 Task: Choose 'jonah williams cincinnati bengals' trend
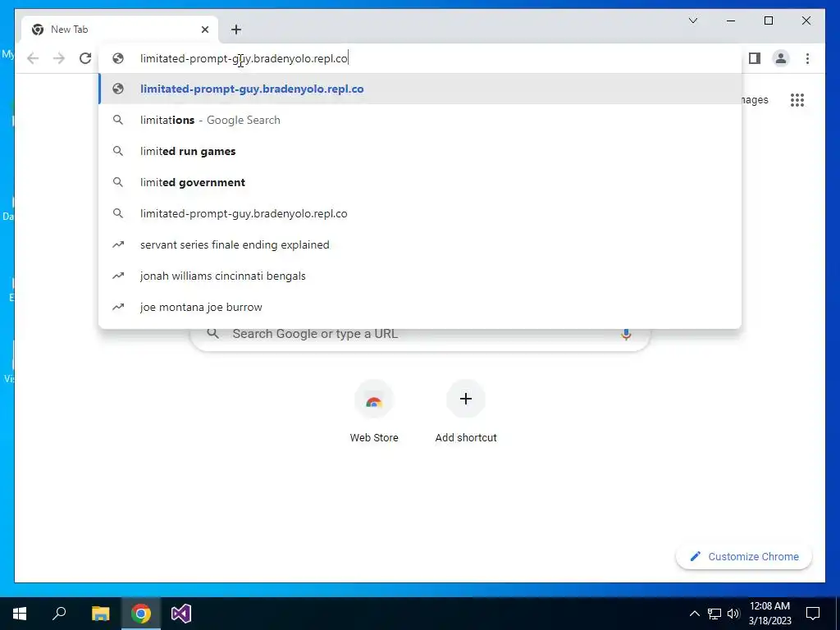tap(420, 276)
